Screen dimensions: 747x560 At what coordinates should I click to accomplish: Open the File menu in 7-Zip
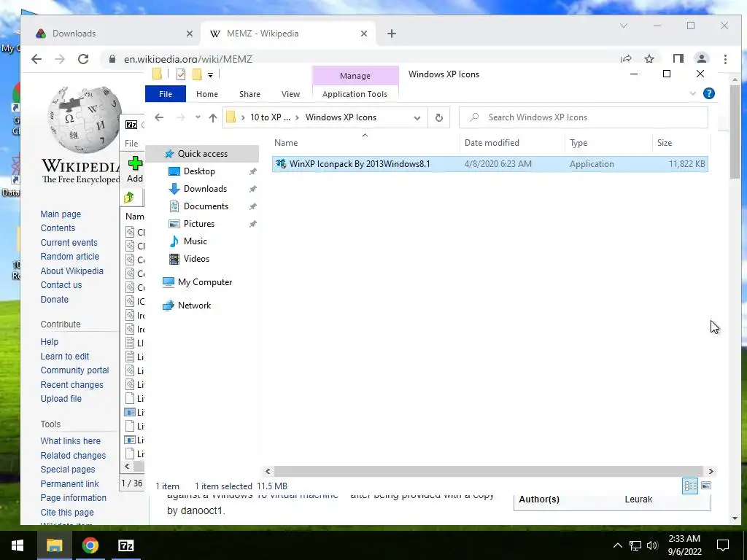131,144
